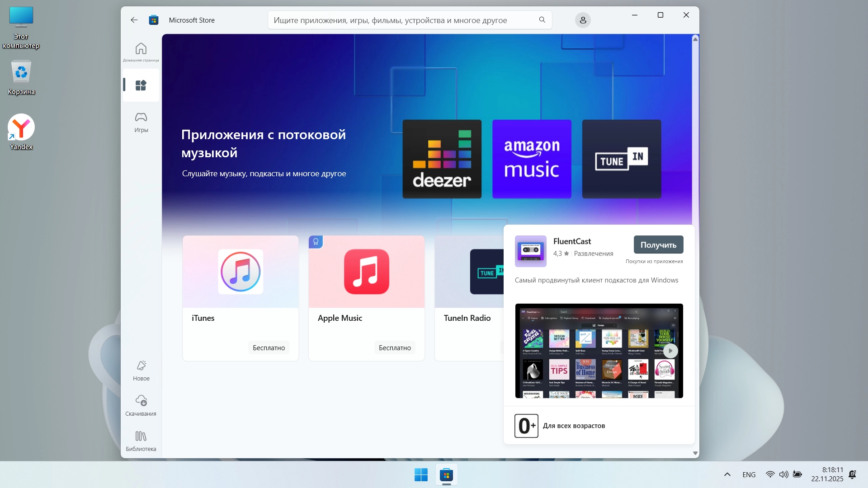Click the Бесплатно button on Apple Music

point(395,347)
